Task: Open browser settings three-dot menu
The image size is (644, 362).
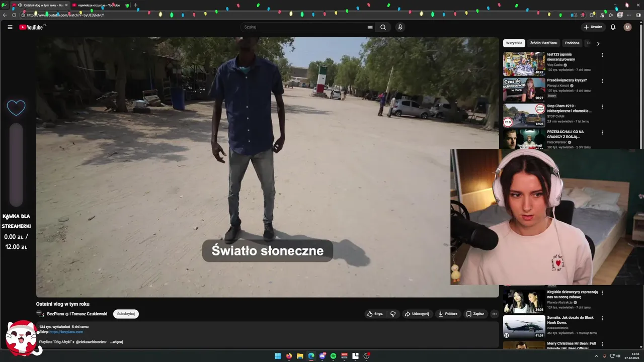Action: (x=629, y=15)
